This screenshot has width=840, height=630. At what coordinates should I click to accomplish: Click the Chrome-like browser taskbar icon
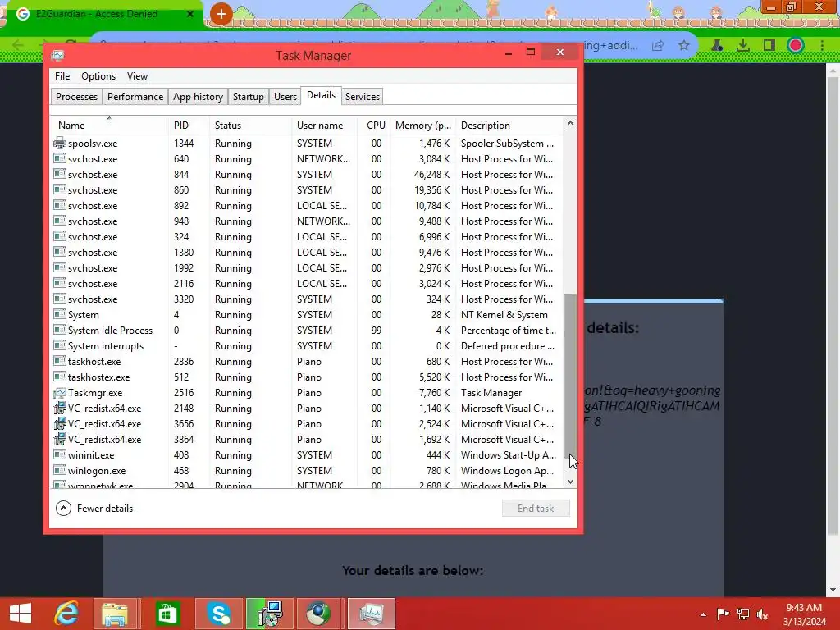pos(319,614)
